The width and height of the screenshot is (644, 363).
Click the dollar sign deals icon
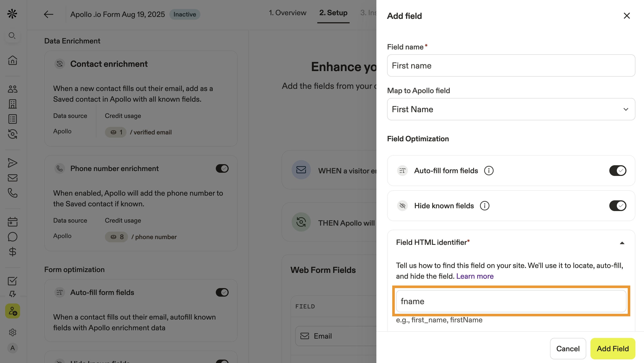(x=12, y=252)
